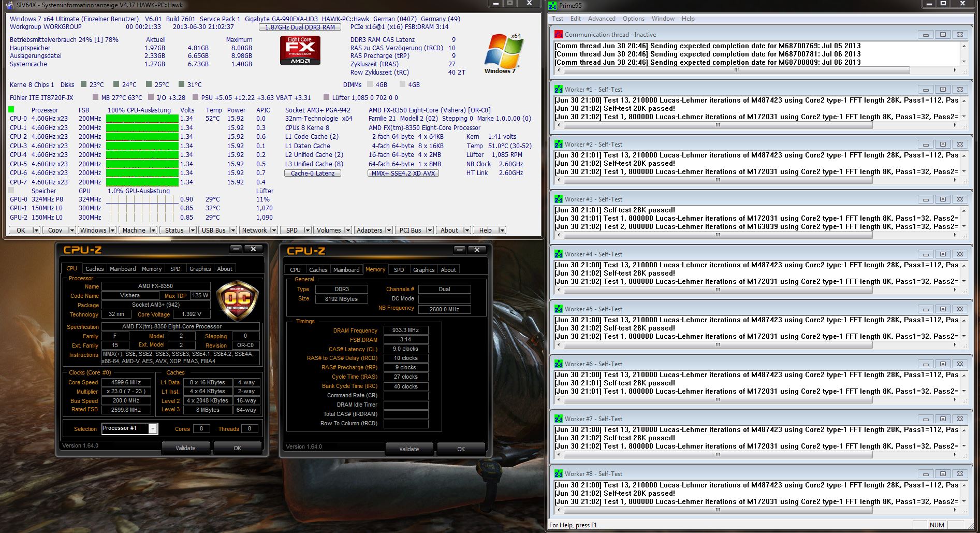Click the 4599.6 MHz Core Speed value
This screenshot has width=980, height=533.
click(126, 382)
